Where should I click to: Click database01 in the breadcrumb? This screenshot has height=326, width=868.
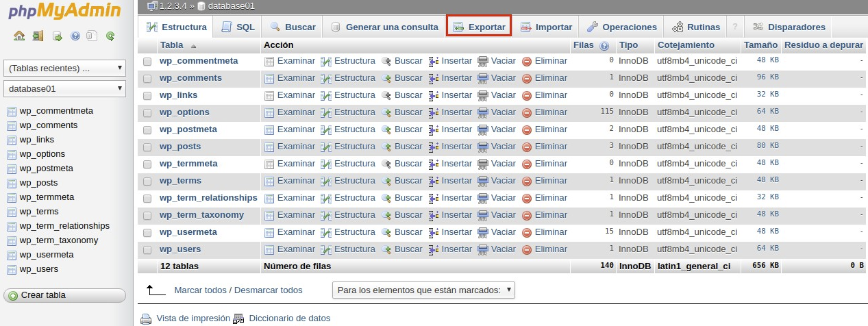click(x=231, y=6)
